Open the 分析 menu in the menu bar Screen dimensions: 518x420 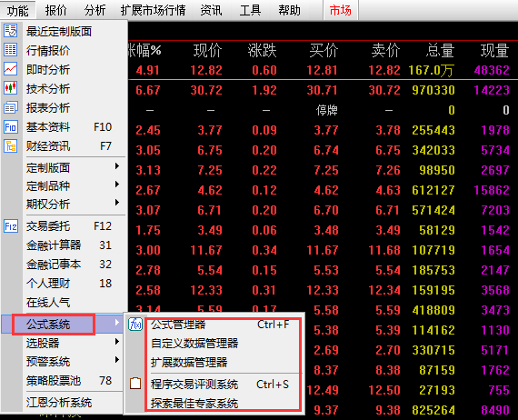[95, 10]
